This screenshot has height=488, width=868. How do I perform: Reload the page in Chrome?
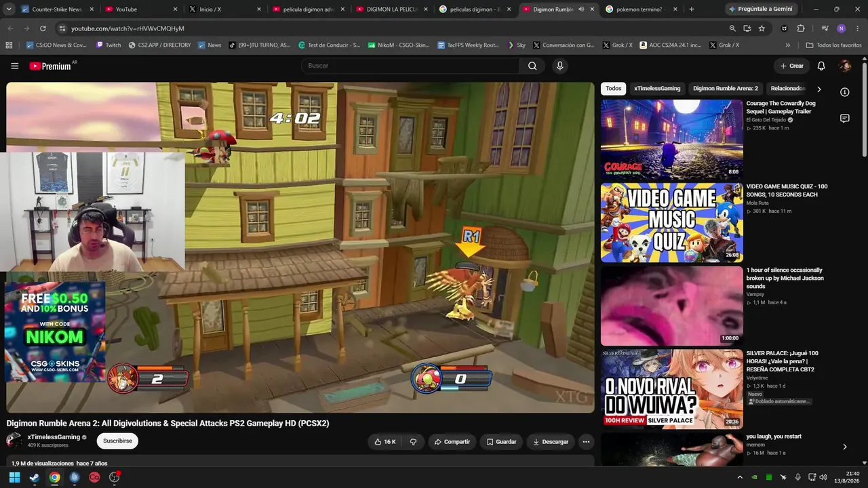pos(43,28)
